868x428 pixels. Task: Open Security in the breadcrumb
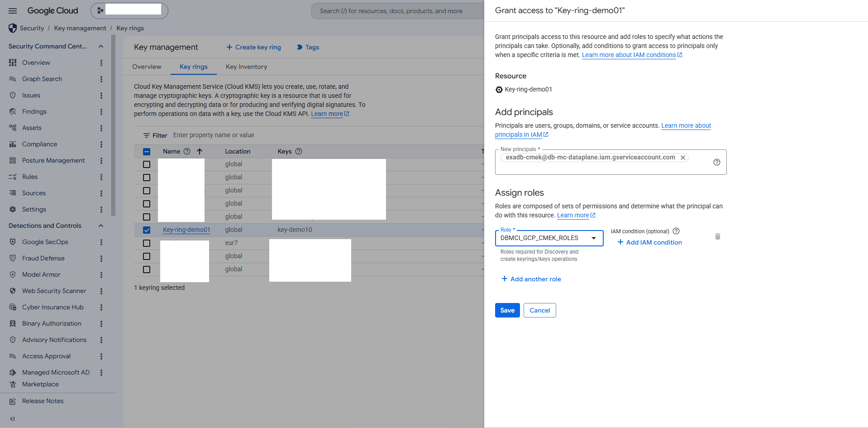tap(32, 28)
